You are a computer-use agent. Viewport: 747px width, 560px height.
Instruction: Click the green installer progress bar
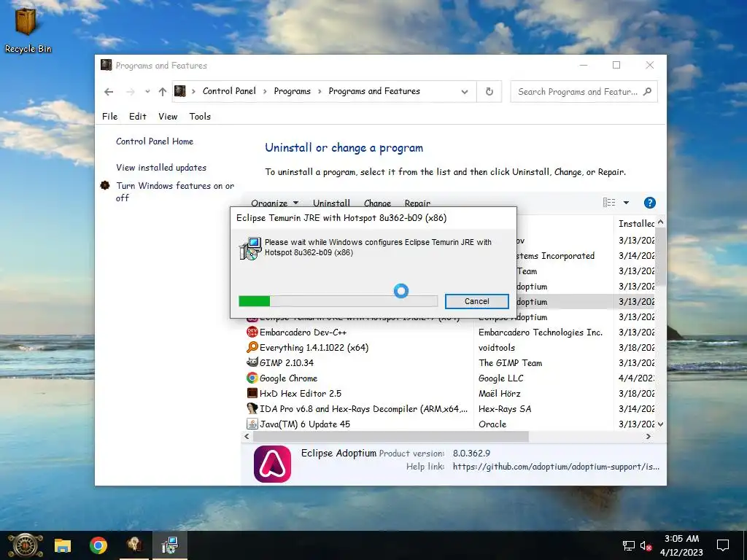338,301
